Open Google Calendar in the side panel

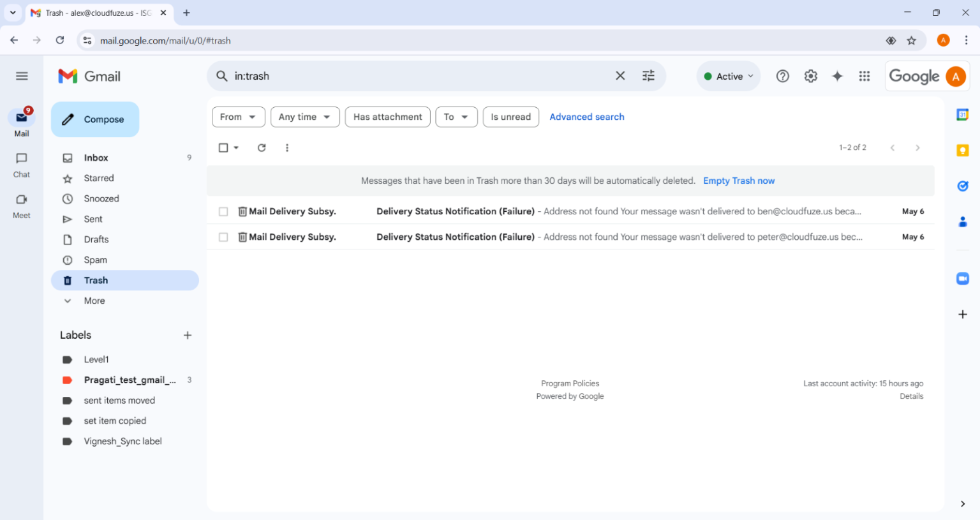coord(962,114)
